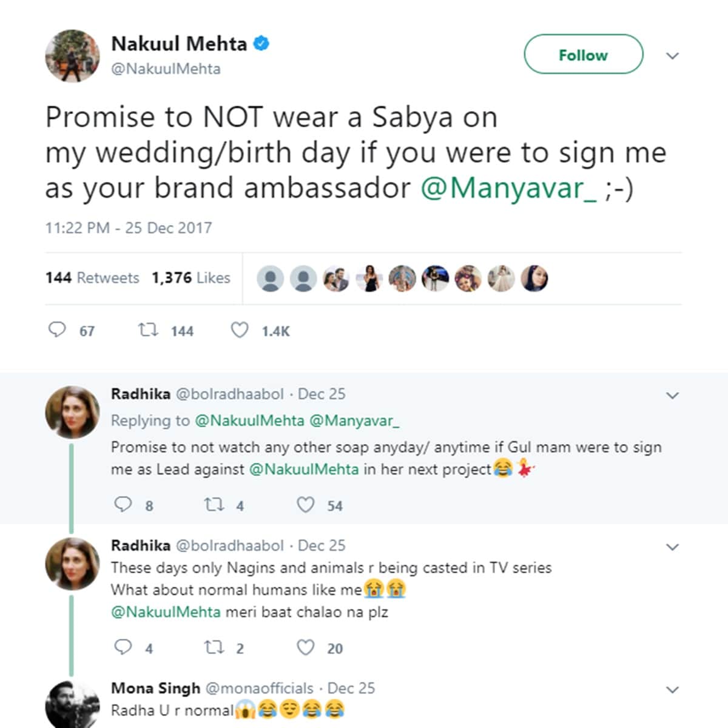View the 1,376 Likes list

[x=191, y=278]
